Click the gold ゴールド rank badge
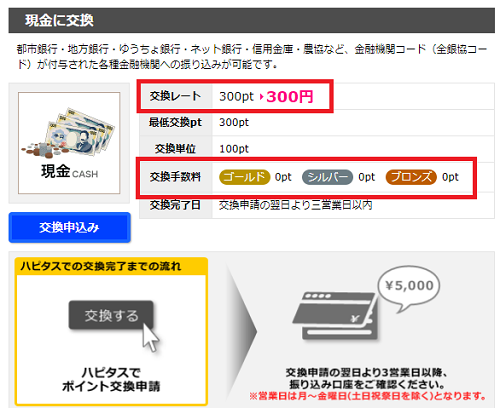500x408 pixels. coord(244,177)
